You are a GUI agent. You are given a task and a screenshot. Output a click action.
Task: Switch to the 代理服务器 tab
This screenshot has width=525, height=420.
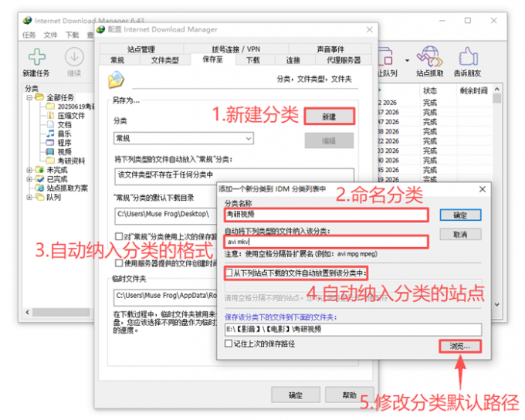[344, 60]
